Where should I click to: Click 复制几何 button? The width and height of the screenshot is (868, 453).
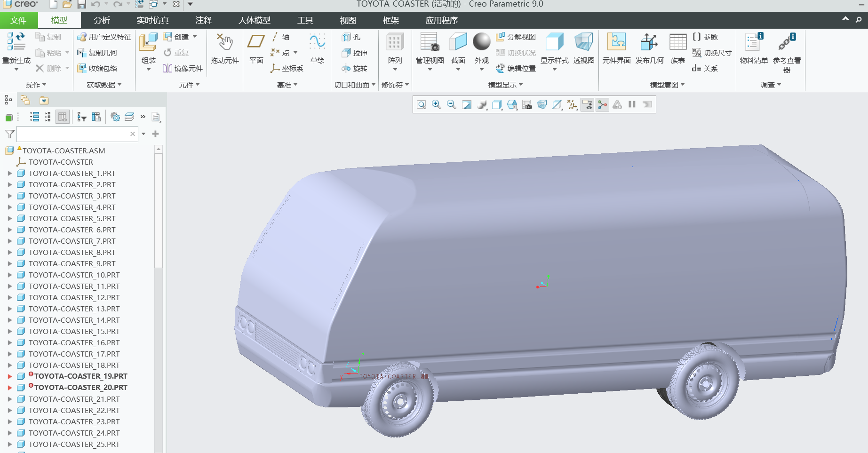tap(97, 53)
